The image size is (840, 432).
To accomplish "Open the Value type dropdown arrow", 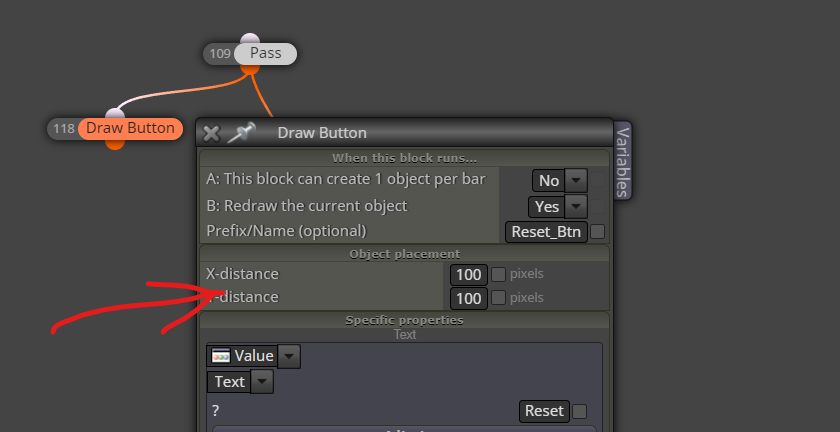I will pyautogui.click(x=289, y=356).
